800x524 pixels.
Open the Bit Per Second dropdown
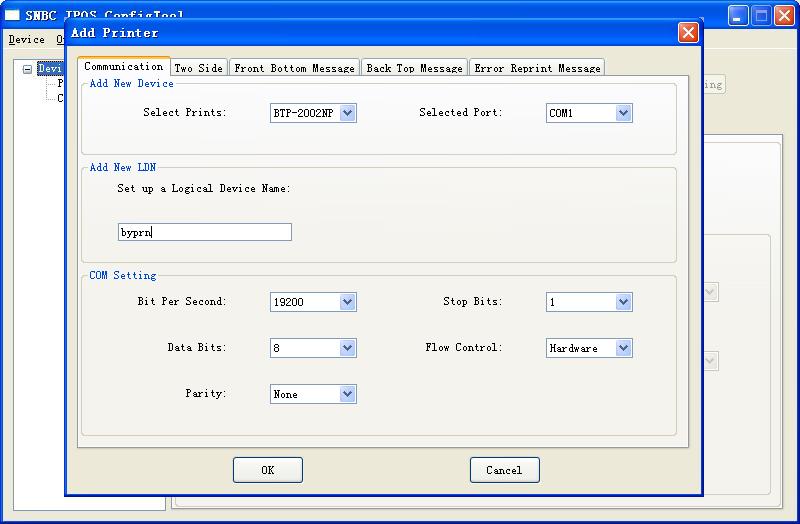(313, 302)
